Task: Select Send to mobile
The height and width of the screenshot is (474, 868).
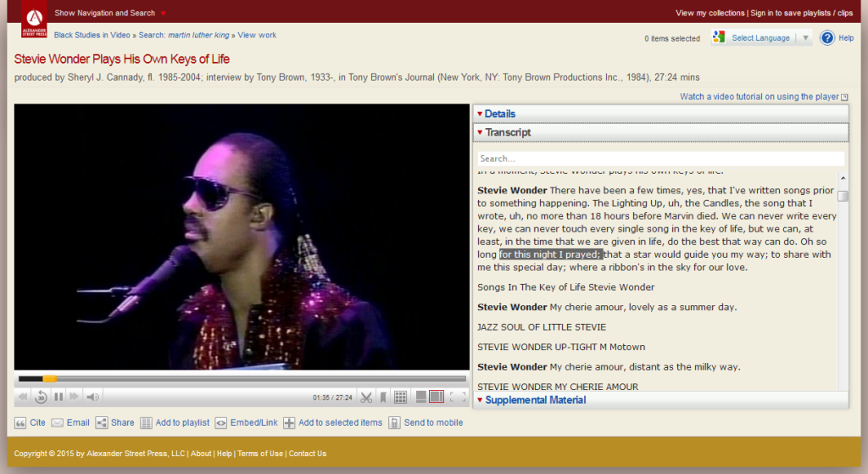Action: click(433, 422)
